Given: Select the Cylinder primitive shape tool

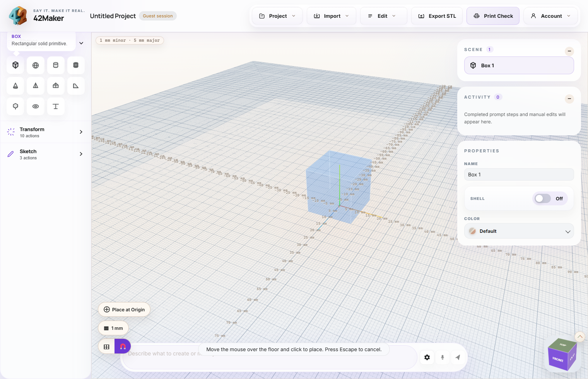Looking at the screenshot, I should tap(56, 65).
